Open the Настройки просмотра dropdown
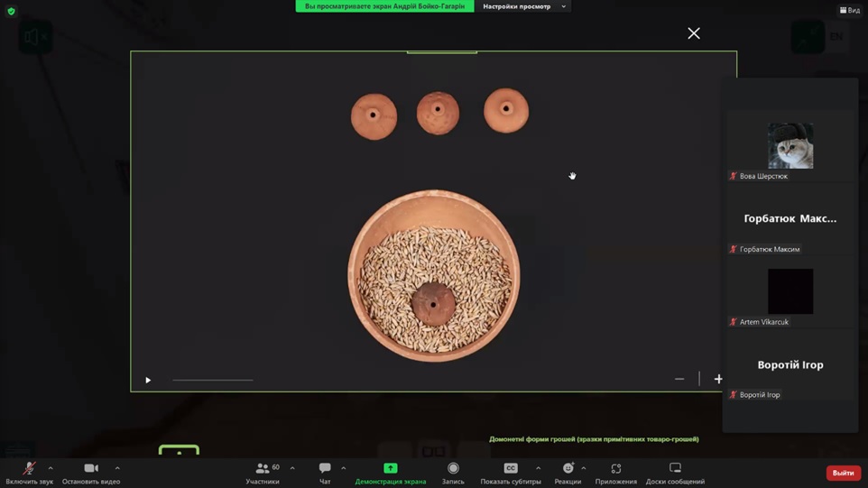 (524, 6)
